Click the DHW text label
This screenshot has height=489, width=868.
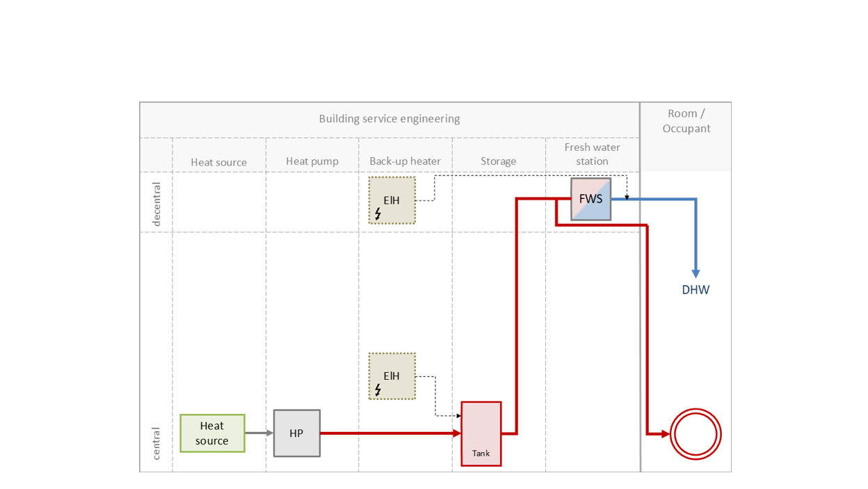click(696, 290)
